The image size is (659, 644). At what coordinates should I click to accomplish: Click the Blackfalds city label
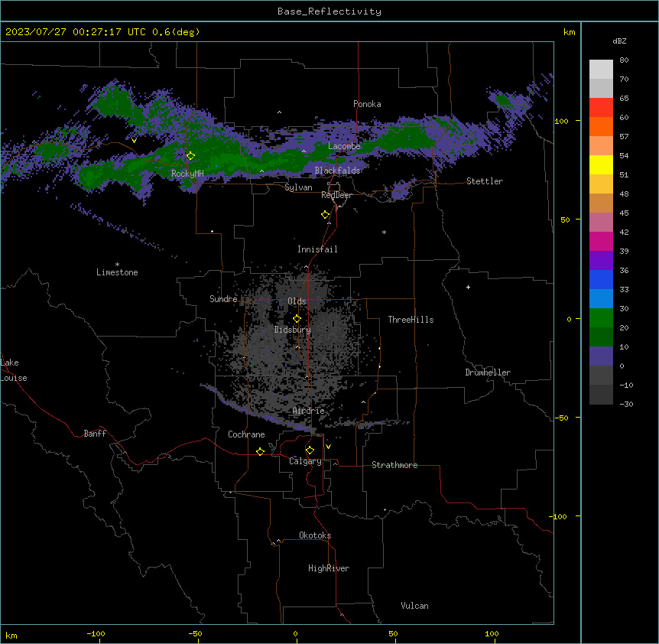pyautogui.click(x=337, y=171)
